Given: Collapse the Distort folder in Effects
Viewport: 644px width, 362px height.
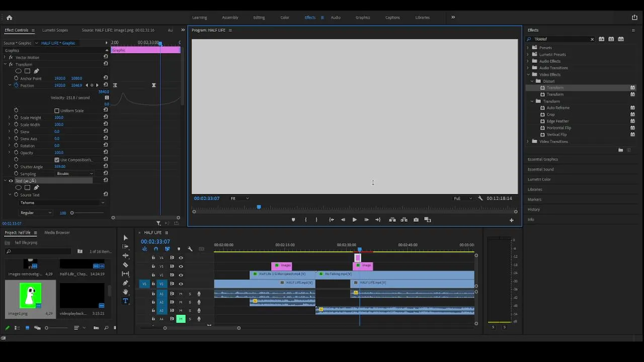Looking at the screenshot, I should click(532, 81).
